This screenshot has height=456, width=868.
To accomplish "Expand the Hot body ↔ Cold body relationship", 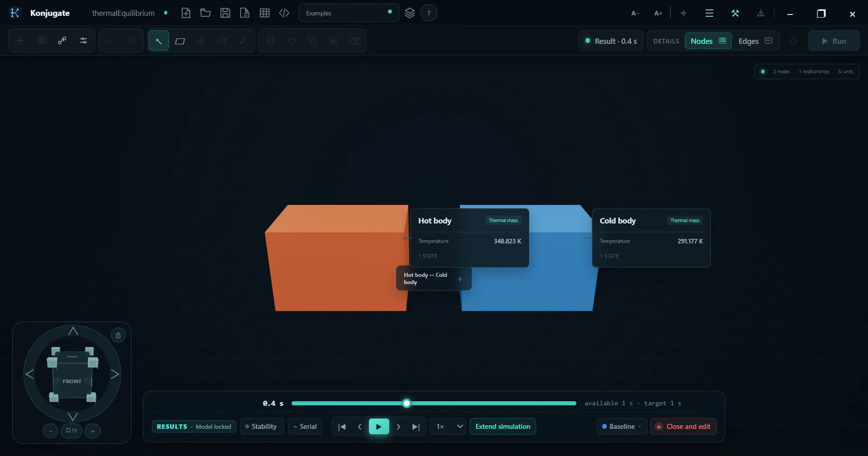I will click(x=460, y=279).
